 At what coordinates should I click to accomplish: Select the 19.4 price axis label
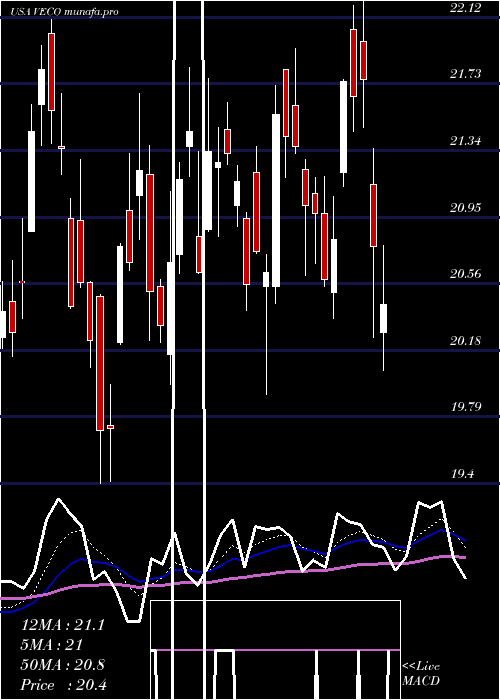click(x=462, y=474)
